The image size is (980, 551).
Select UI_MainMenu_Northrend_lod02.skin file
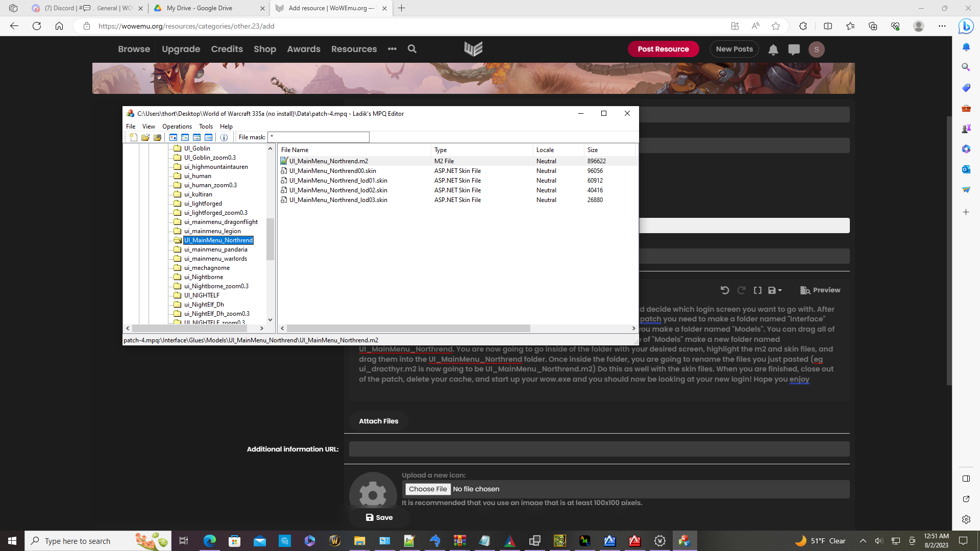[338, 190]
